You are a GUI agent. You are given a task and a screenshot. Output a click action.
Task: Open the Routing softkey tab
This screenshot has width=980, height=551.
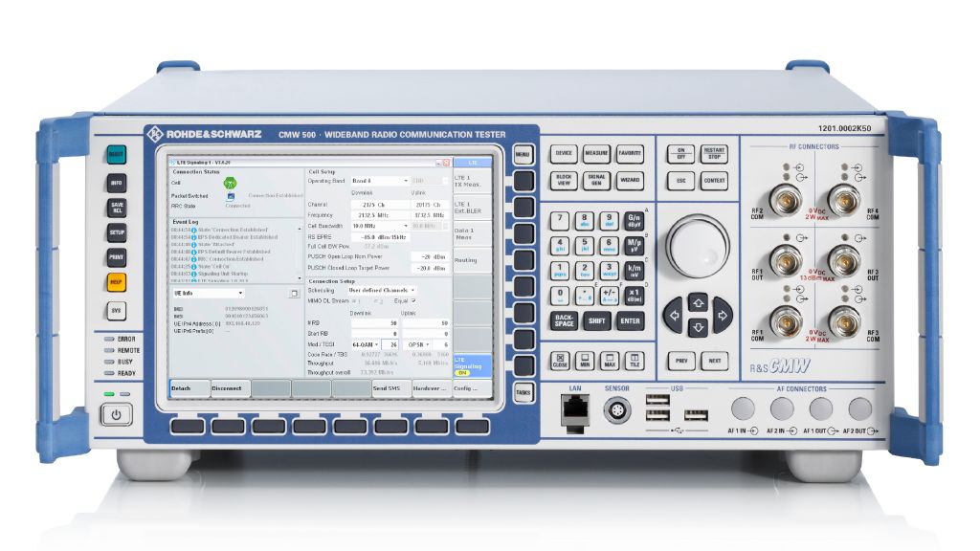click(472, 260)
